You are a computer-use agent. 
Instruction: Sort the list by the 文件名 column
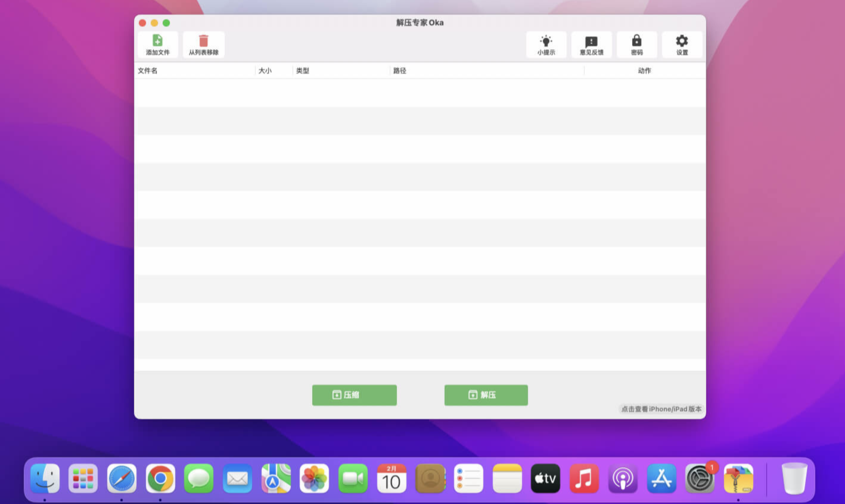click(148, 71)
